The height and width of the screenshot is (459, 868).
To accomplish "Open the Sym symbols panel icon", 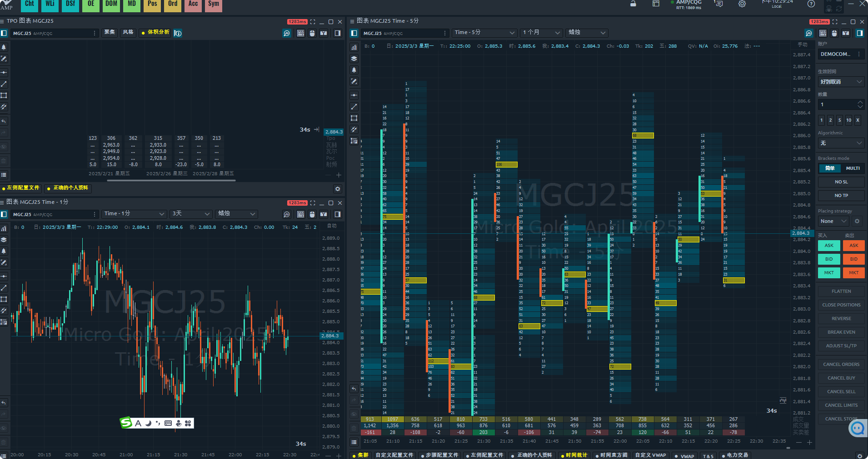I will point(214,5).
